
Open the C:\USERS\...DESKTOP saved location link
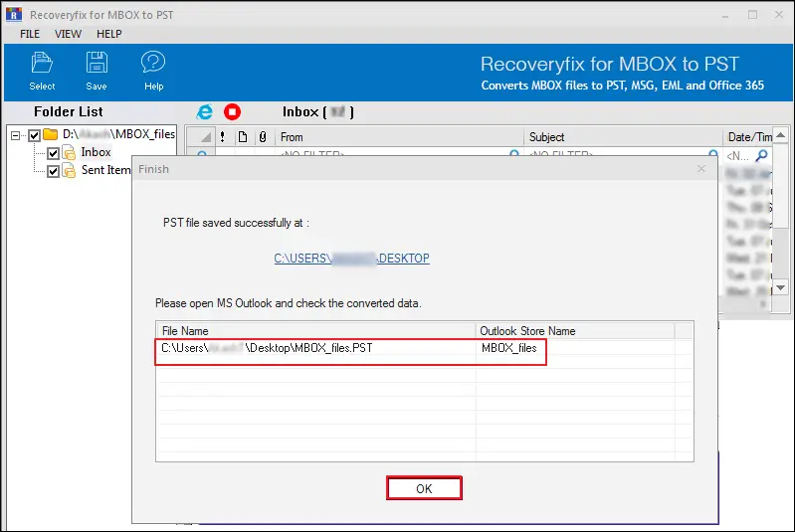tap(352, 259)
